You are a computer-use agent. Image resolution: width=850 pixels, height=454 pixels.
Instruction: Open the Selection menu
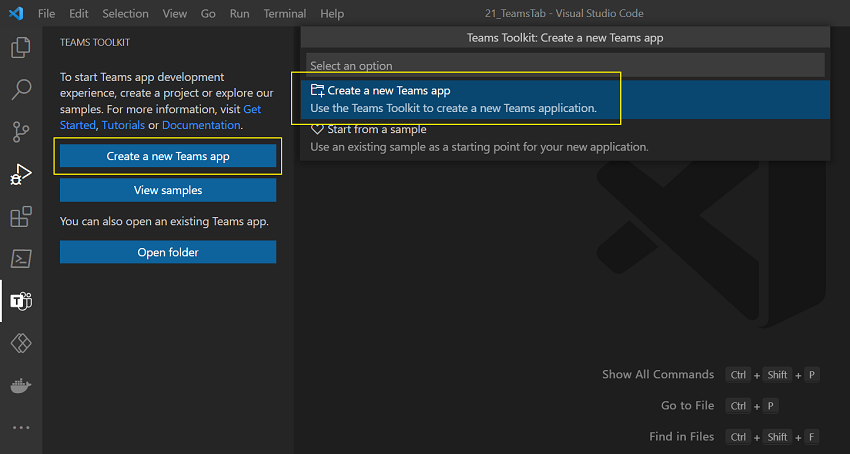(x=125, y=14)
